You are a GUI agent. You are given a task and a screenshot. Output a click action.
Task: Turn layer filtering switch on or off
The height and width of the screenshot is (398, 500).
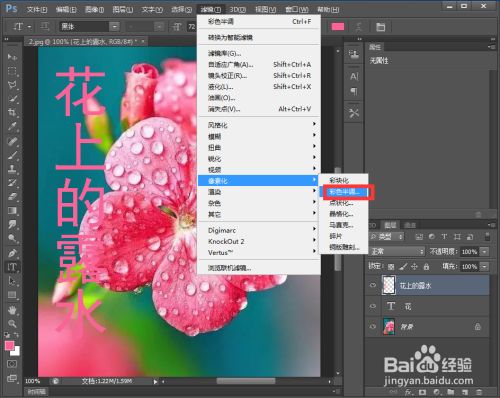[487, 237]
